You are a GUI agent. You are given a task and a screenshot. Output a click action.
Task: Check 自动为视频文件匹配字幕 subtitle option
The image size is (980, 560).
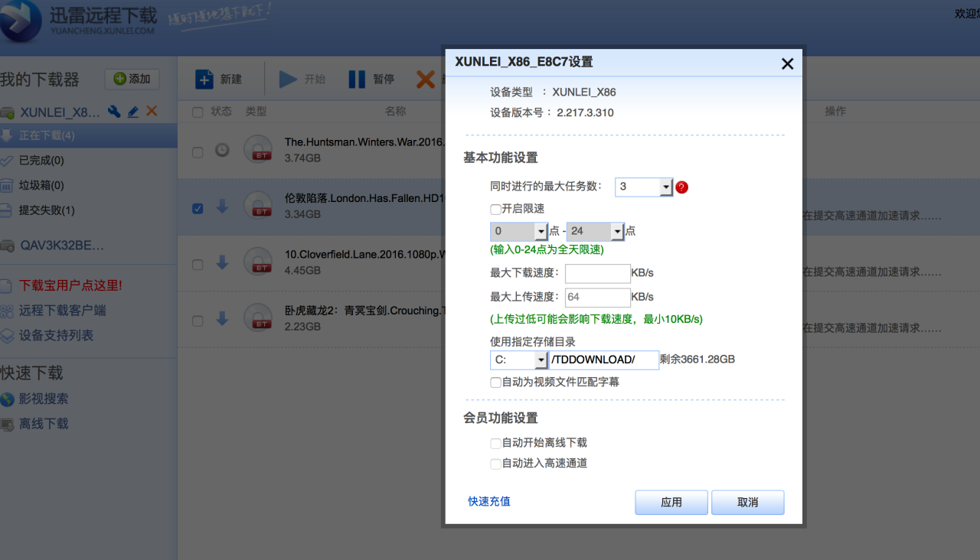(x=495, y=382)
